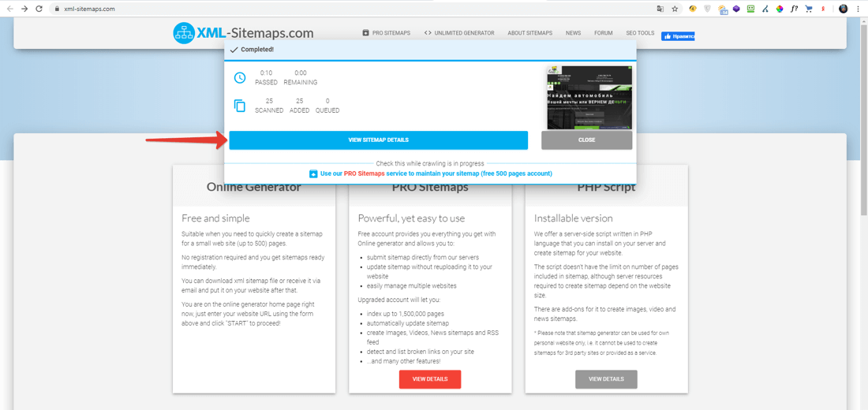Click the '0:00 REMAINING' time value
Screen dimensions: 868x410
[x=301, y=77]
